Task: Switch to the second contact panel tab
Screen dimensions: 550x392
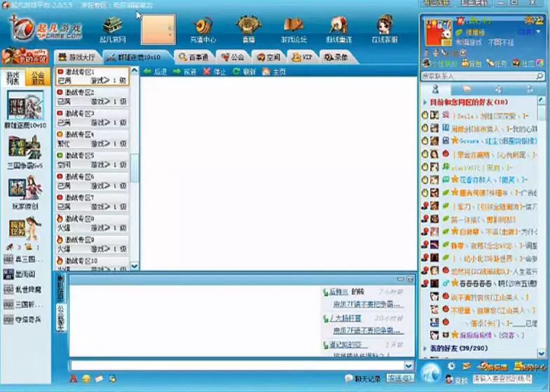Action: 467,90
